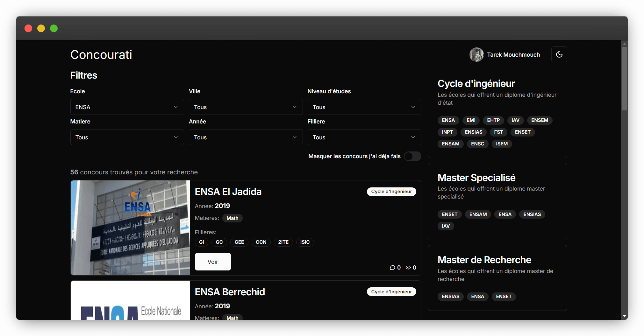Click the Tarek Mouchmouch username
This screenshot has width=644, height=336.
click(513, 55)
